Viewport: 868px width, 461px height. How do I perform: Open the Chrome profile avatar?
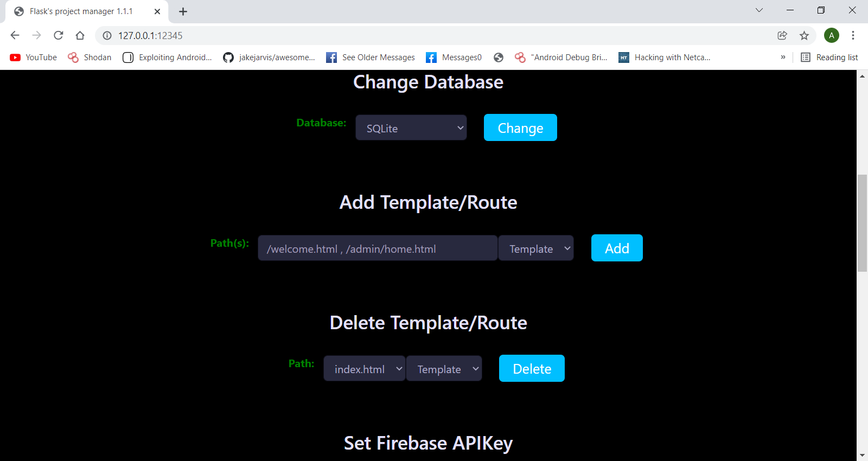[x=832, y=35]
